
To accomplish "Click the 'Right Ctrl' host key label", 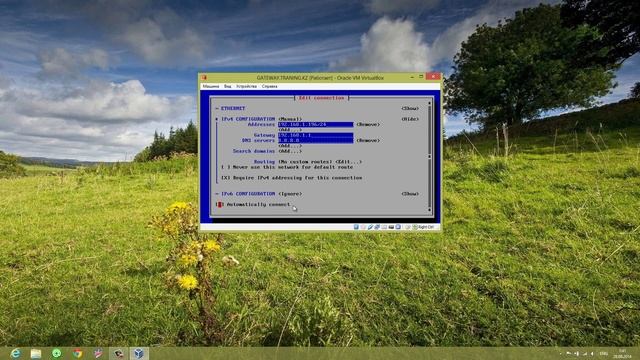I will (426, 227).
